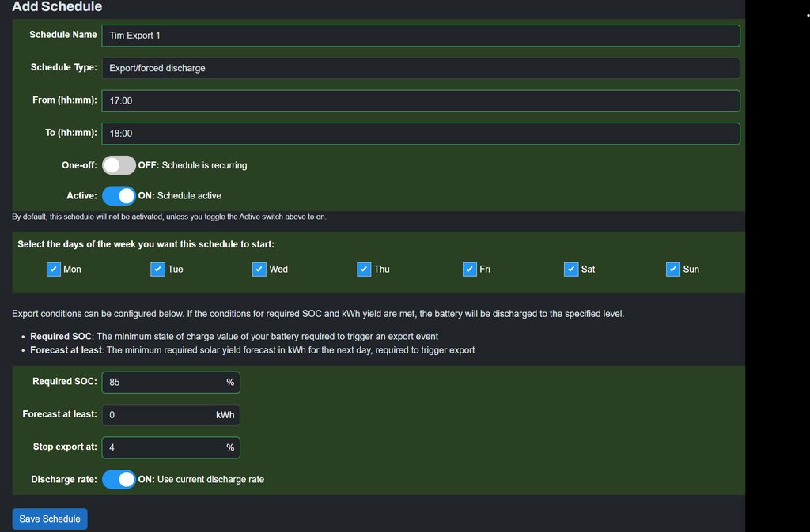810x532 pixels.
Task: Focus the Forecast at least kWh field
Action: [x=158, y=415]
